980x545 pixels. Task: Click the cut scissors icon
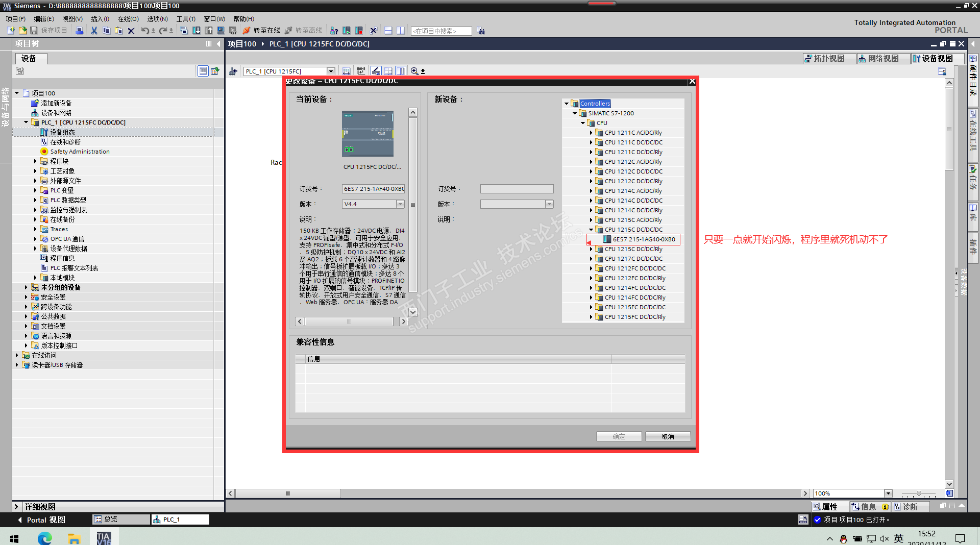pyautogui.click(x=94, y=31)
